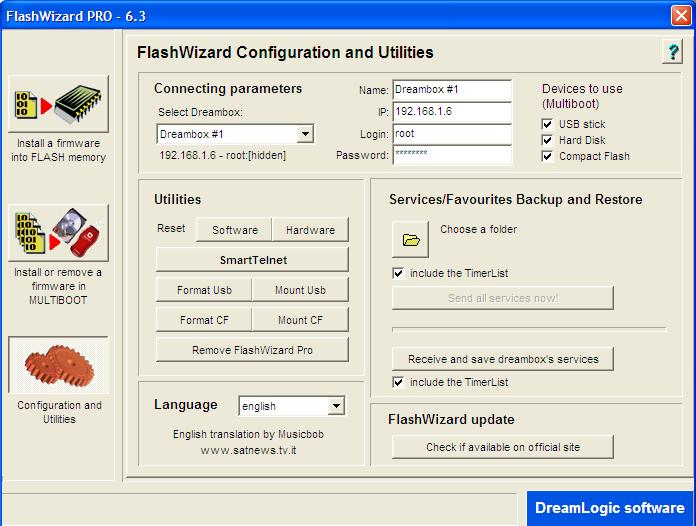Click the DreamLogic software banner

610,508
